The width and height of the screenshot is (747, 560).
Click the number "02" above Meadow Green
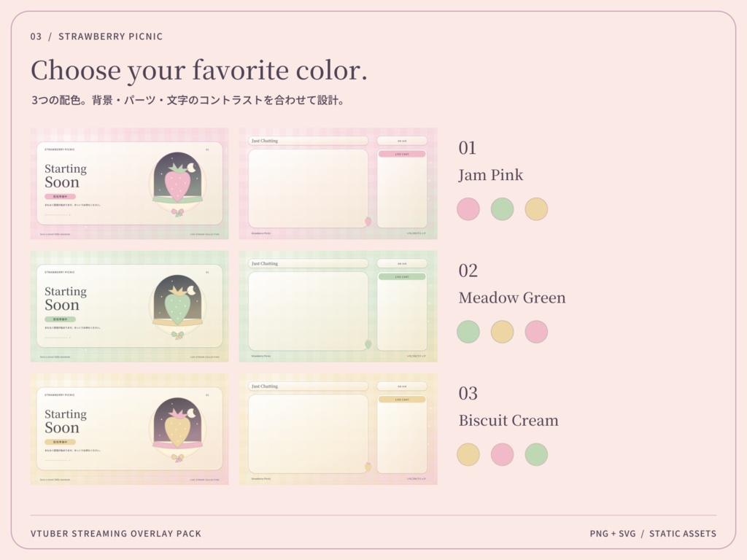(468, 271)
